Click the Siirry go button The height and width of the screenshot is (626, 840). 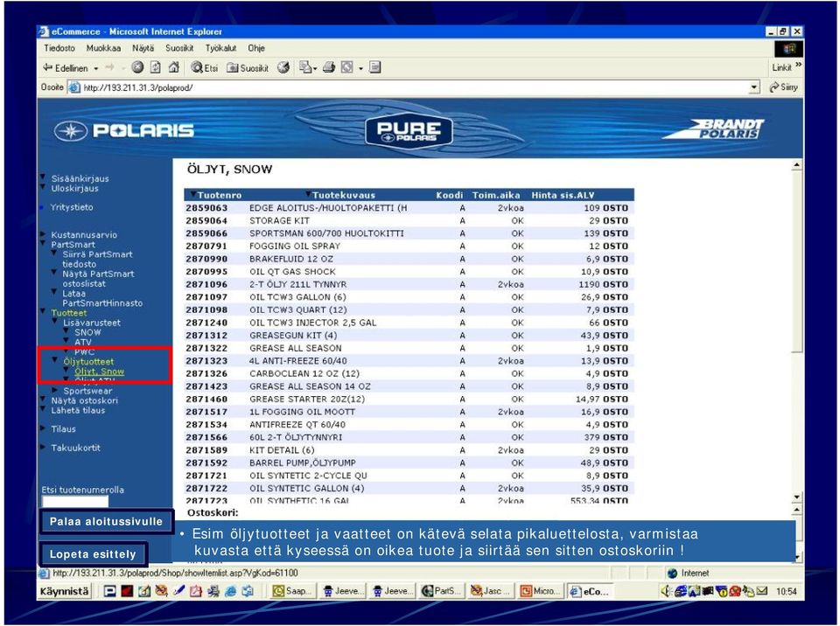783,87
